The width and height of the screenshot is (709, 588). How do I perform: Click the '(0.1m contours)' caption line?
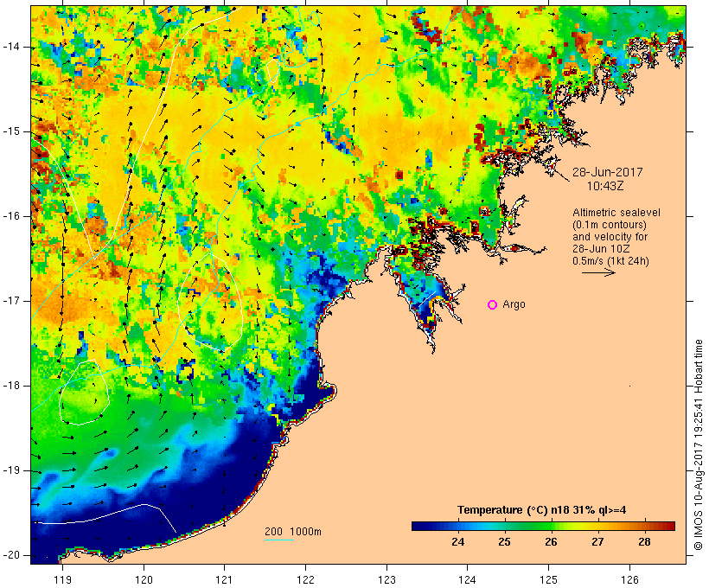pos(610,225)
